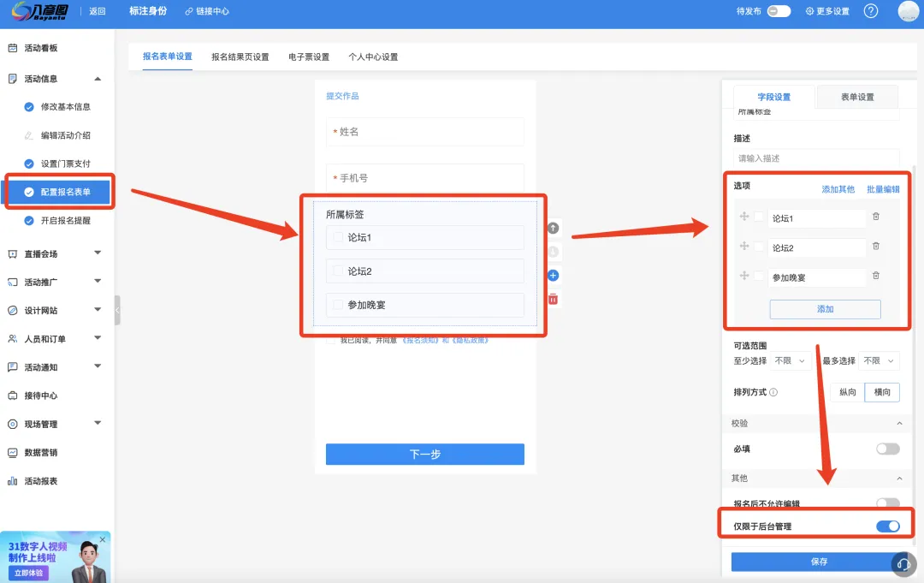The height and width of the screenshot is (583, 924).
Task: Click the move-up arrow icon beside field
Action: point(553,229)
